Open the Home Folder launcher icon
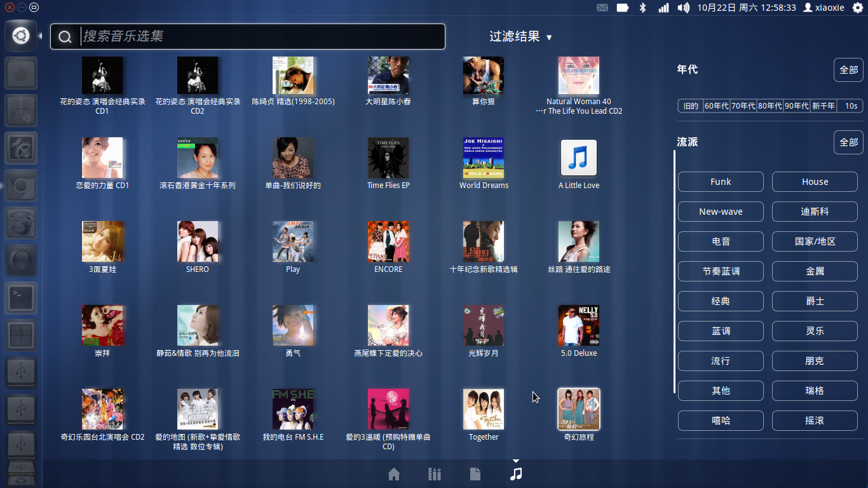Screen dimensions: 868x488 tap(21, 73)
